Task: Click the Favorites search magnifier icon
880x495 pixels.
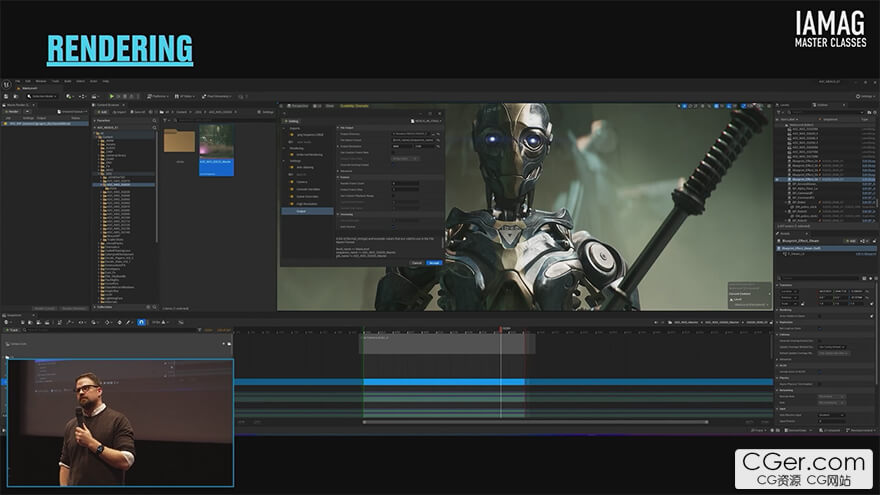Action: (154, 121)
